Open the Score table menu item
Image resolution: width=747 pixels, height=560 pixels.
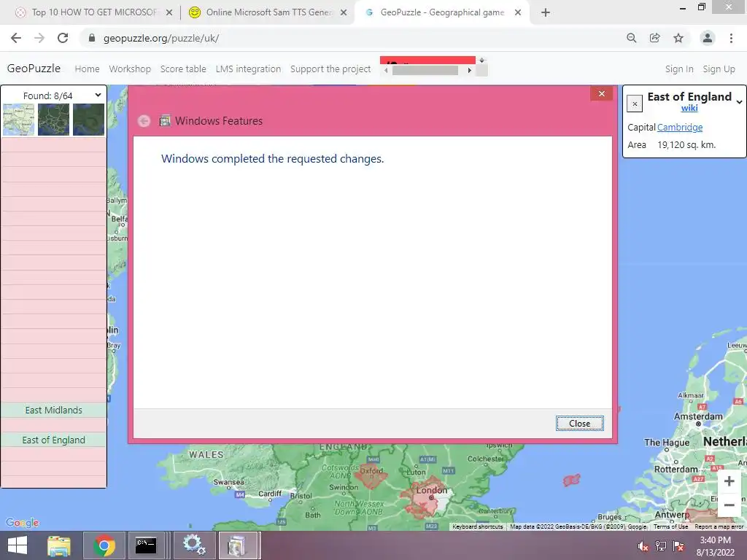[x=183, y=69]
